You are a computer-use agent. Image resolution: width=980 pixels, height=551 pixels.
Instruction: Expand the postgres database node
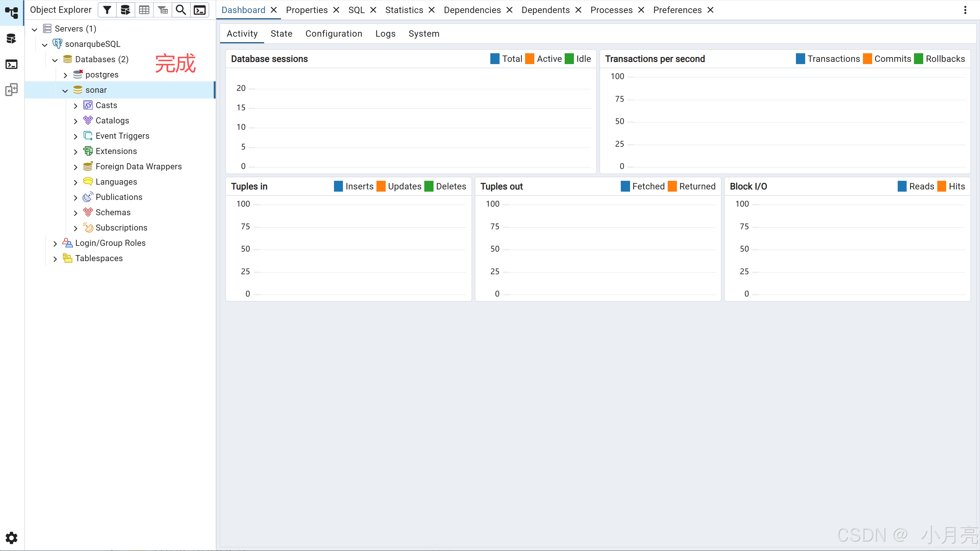coord(65,75)
